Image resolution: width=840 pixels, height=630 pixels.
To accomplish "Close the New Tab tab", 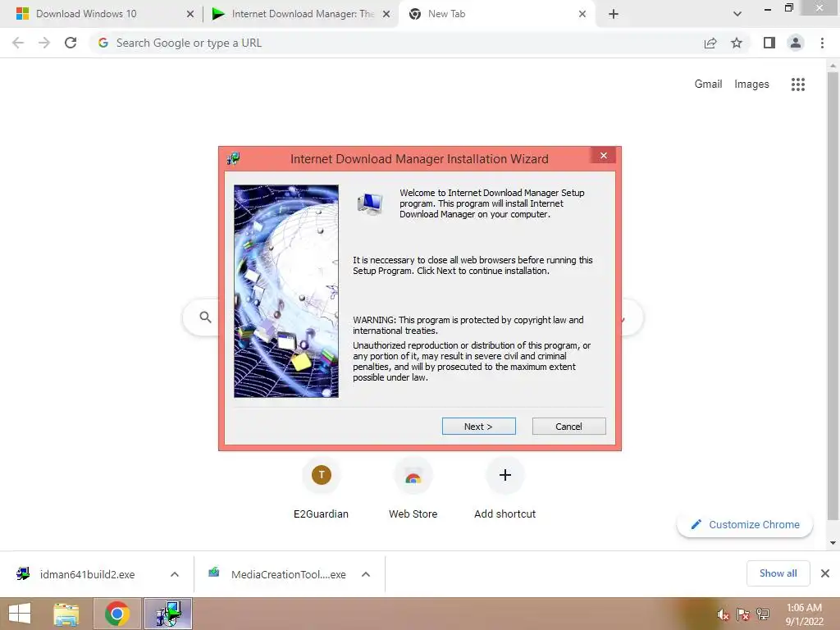I will (x=582, y=15).
